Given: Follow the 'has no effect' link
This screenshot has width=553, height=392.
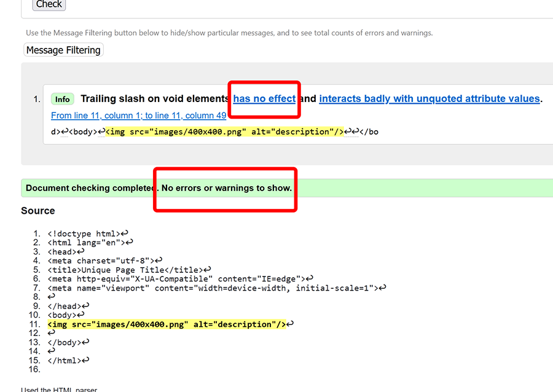Looking at the screenshot, I should coord(264,99).
